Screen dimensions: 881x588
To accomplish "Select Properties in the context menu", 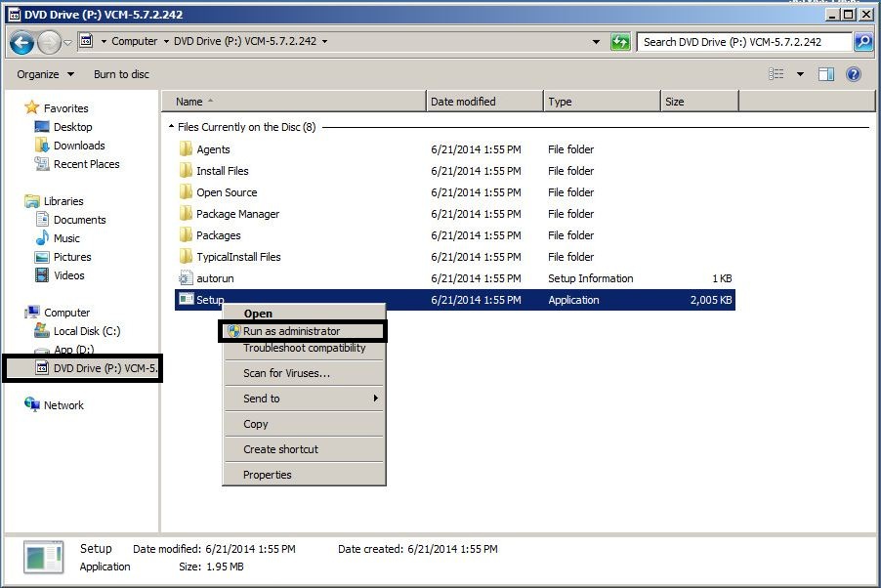I will coord(267,475).
